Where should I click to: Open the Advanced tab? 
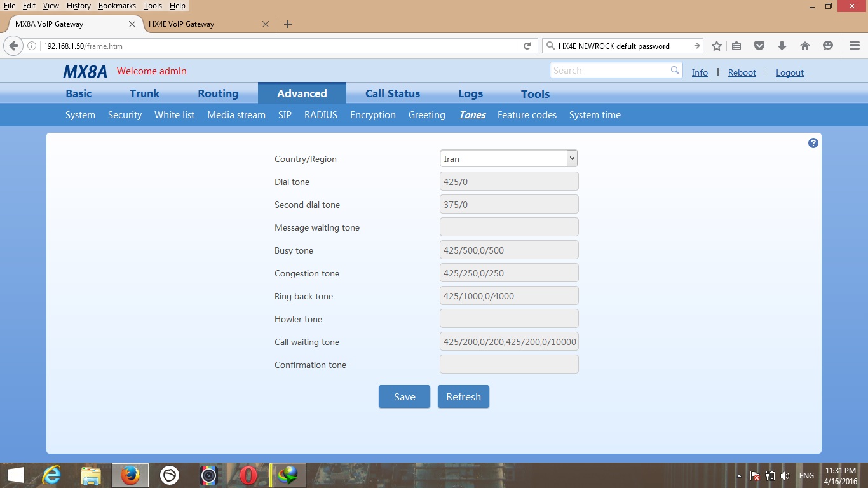point(302,93)
